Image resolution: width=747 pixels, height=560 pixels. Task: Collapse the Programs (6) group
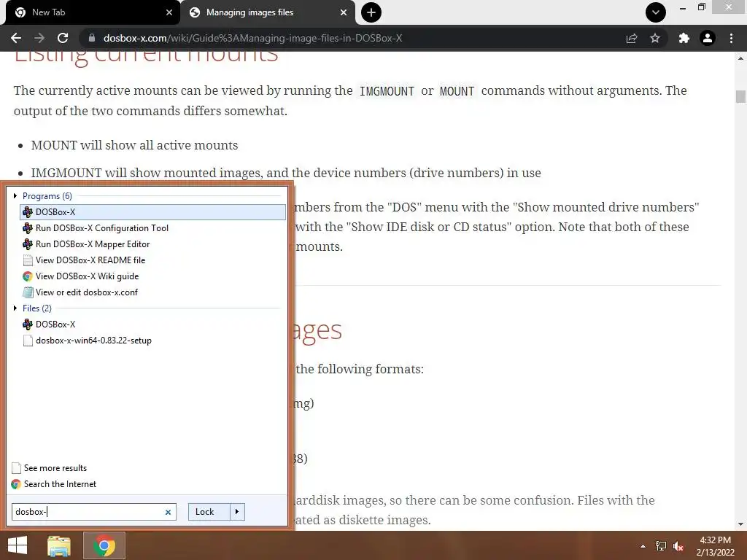pyautogui.click(x=15, y=195)
